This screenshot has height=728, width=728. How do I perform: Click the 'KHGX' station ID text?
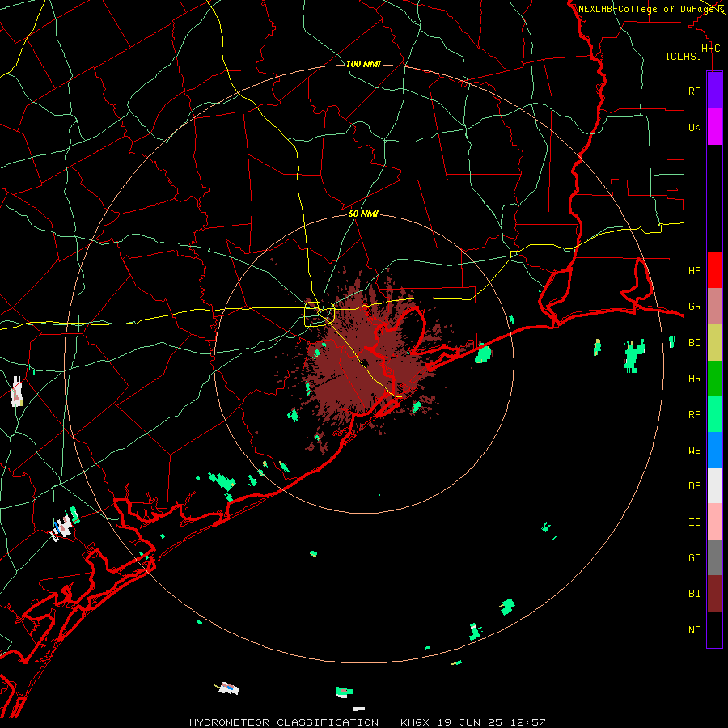[415, 722]
